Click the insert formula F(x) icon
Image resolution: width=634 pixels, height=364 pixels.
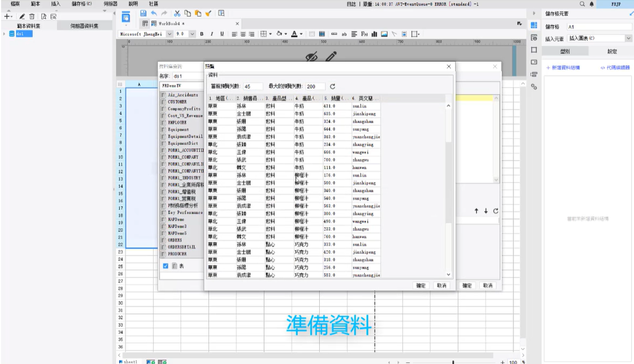364,34
